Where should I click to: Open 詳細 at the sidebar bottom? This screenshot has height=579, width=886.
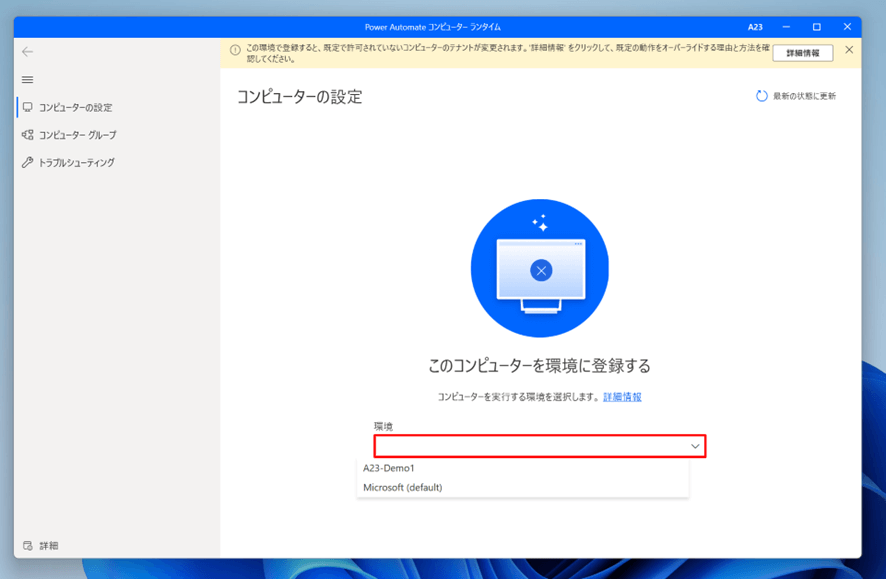pyautogui.click(x=118, y=546)
